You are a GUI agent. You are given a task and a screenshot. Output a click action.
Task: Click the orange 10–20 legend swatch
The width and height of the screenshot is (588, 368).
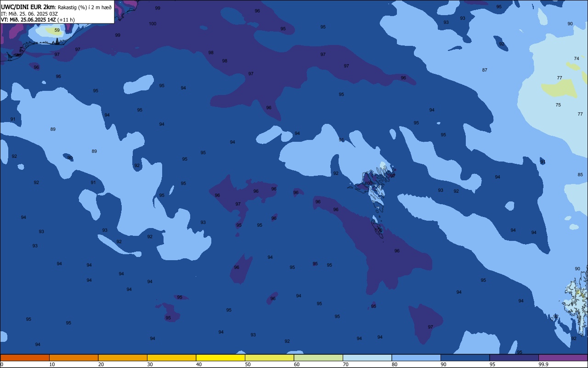click(x=73, y=357)
